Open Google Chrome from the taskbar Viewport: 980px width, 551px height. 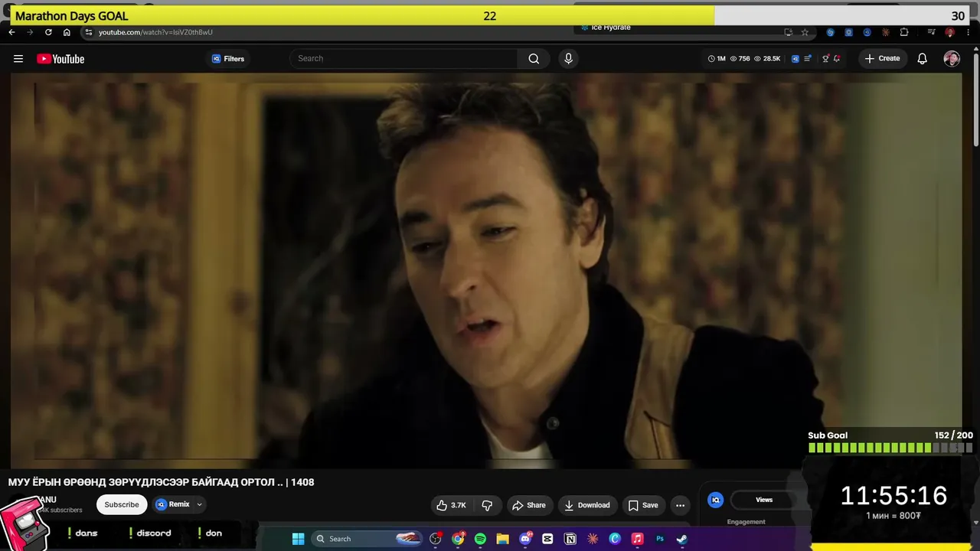coord(458,539)
